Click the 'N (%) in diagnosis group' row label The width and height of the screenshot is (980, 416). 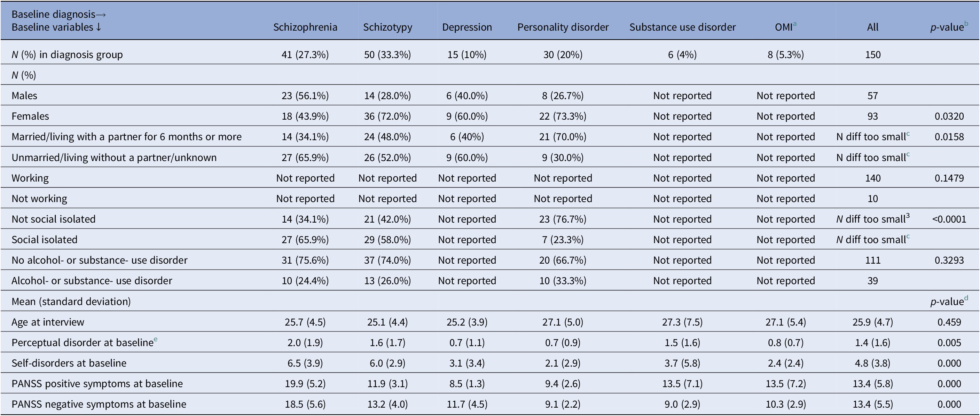(67, 55)
